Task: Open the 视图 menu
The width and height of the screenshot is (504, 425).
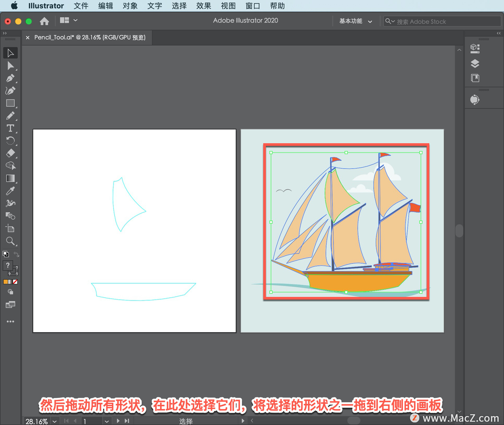Action: click(x=228, y=6)
